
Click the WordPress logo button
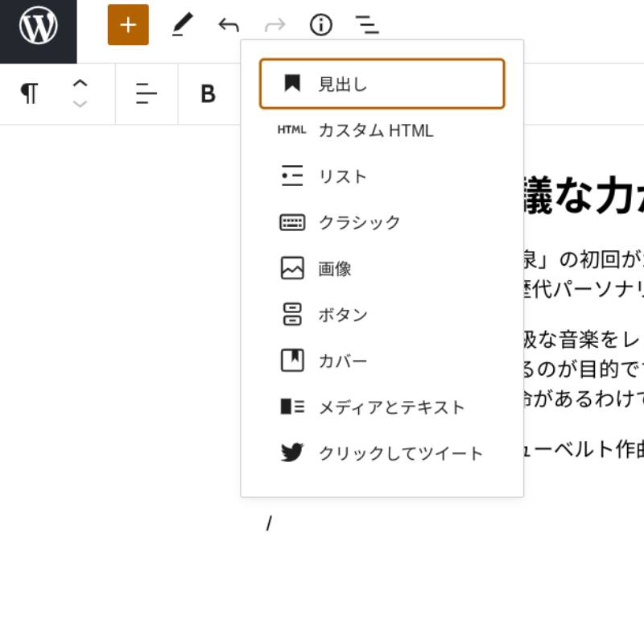(38, 27)
